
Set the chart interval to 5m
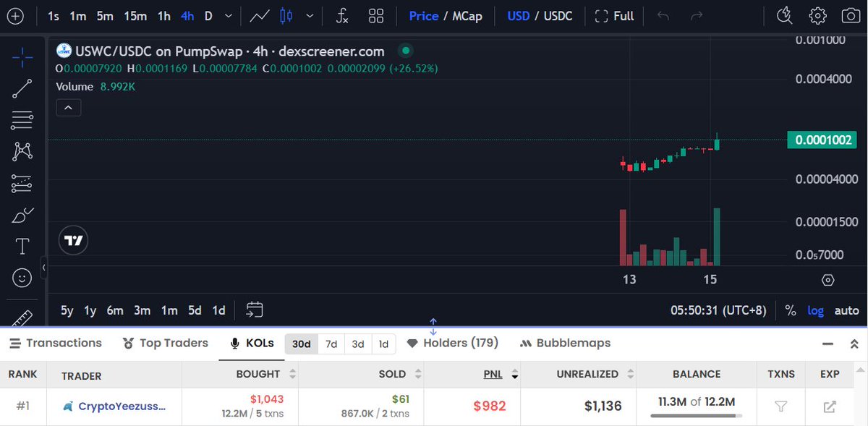(105, 16)
